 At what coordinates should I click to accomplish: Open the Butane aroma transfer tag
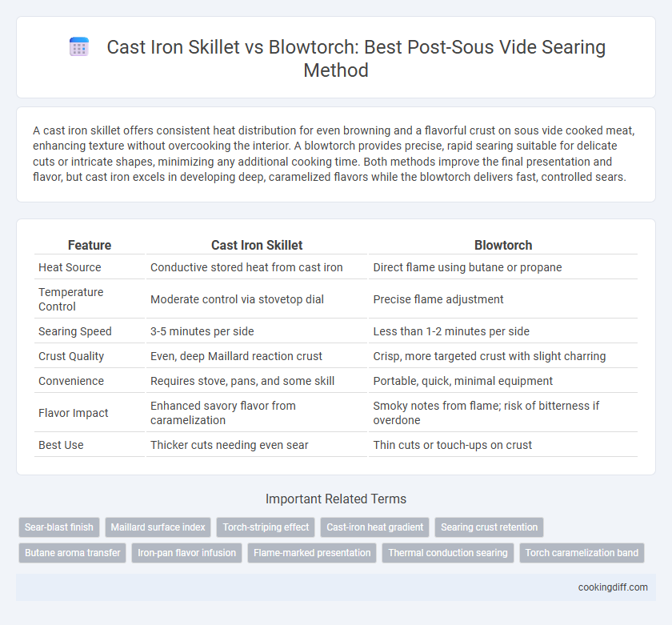[x=73, y=553]
